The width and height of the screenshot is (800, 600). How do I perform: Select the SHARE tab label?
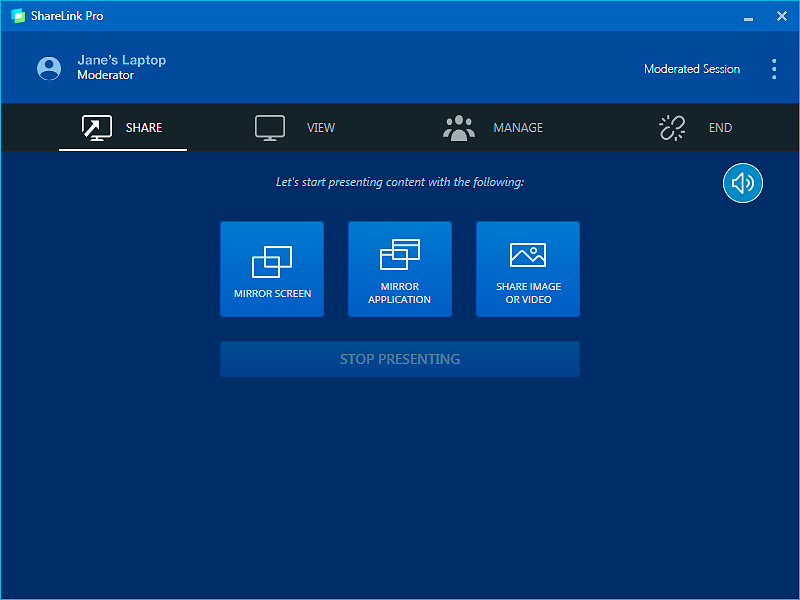(144, 128)
